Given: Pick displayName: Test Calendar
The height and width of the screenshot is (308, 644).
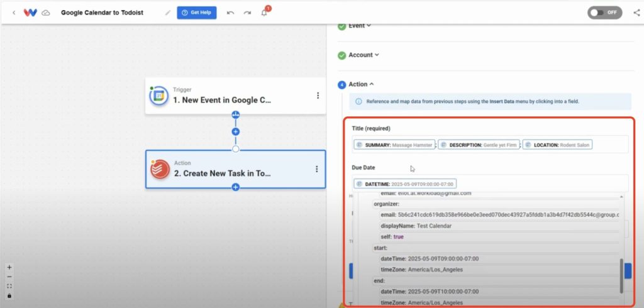Looking at the screenshot, I should click(x=499, y=226).
